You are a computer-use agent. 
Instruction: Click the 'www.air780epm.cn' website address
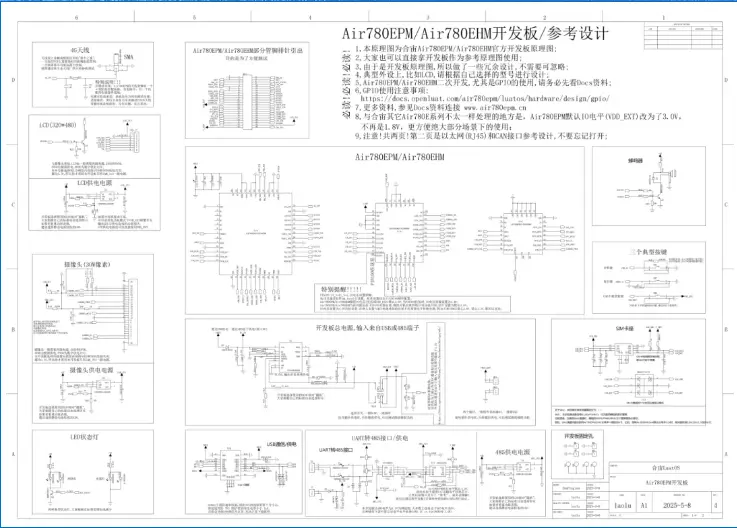point(495,108)
